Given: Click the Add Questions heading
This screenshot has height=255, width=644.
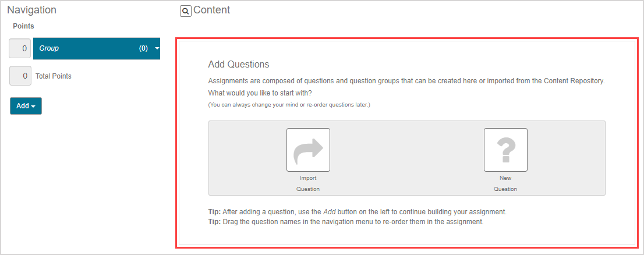Looking at the screenshot, I should pos(239,65).
